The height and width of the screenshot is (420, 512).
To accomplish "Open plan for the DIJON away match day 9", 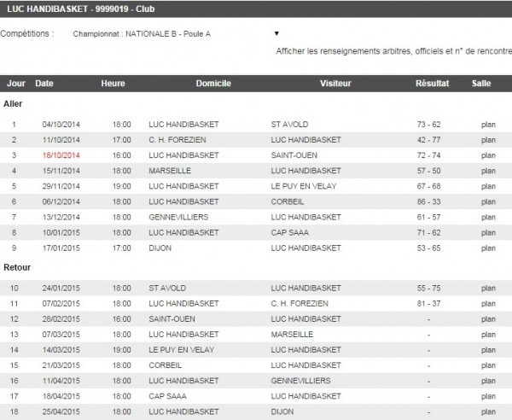I will (488, 247).
